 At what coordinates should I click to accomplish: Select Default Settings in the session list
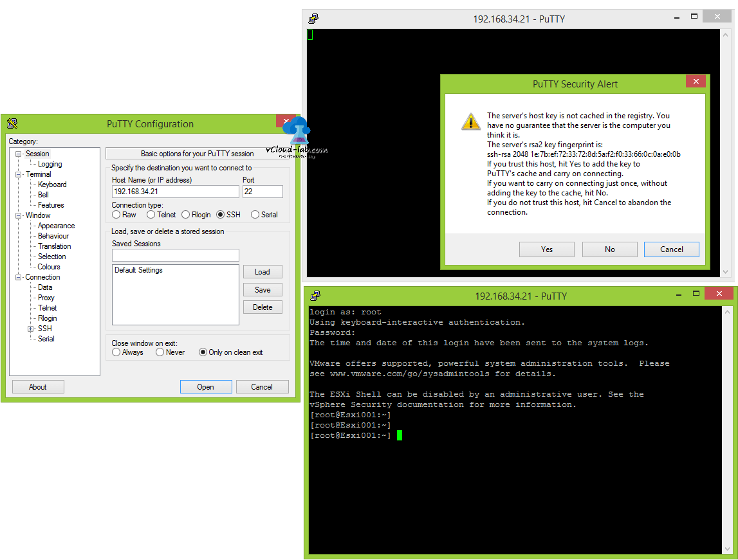pyautogui.click(x=138, y=269)
